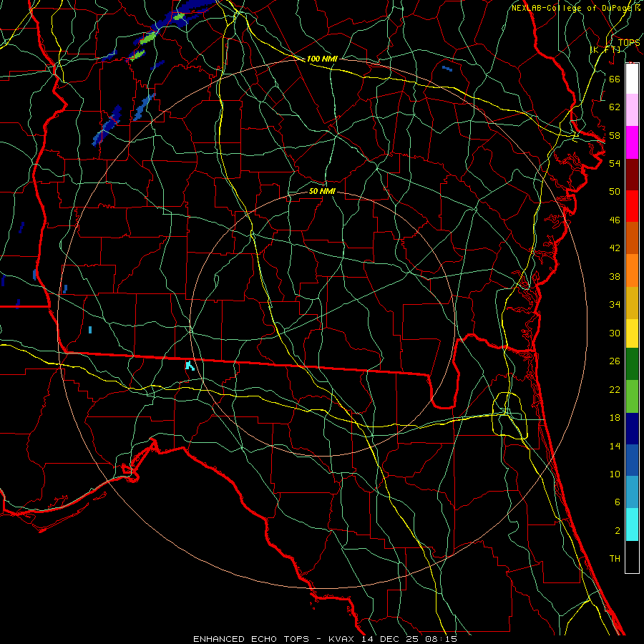
Task: Click the 26 legend value
Action: [615, 361]
